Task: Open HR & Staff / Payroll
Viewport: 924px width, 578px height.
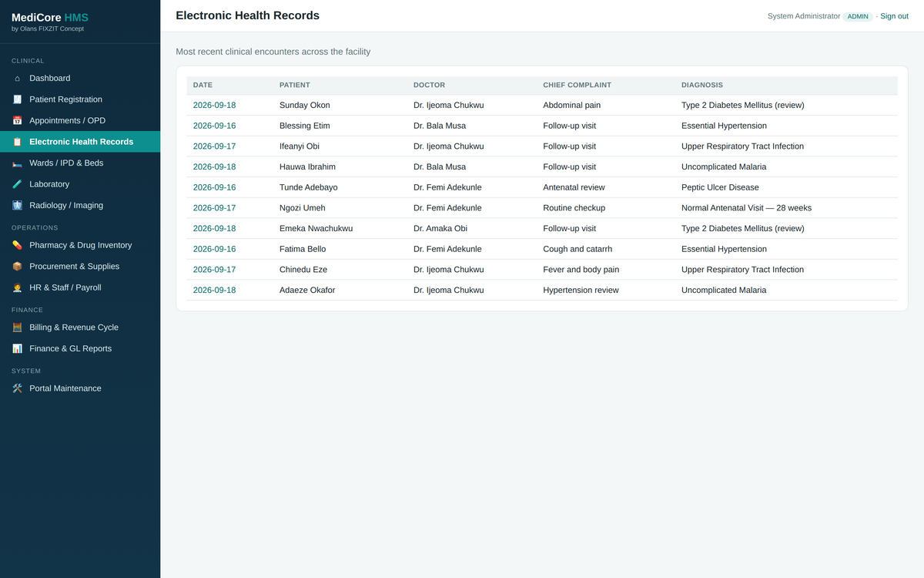Action: tap(80, 287)
